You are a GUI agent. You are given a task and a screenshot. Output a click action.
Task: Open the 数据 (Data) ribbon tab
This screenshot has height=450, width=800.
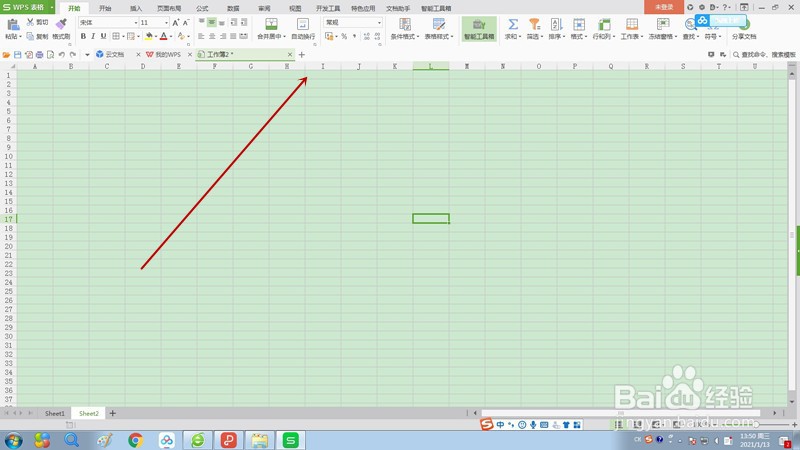233,8
